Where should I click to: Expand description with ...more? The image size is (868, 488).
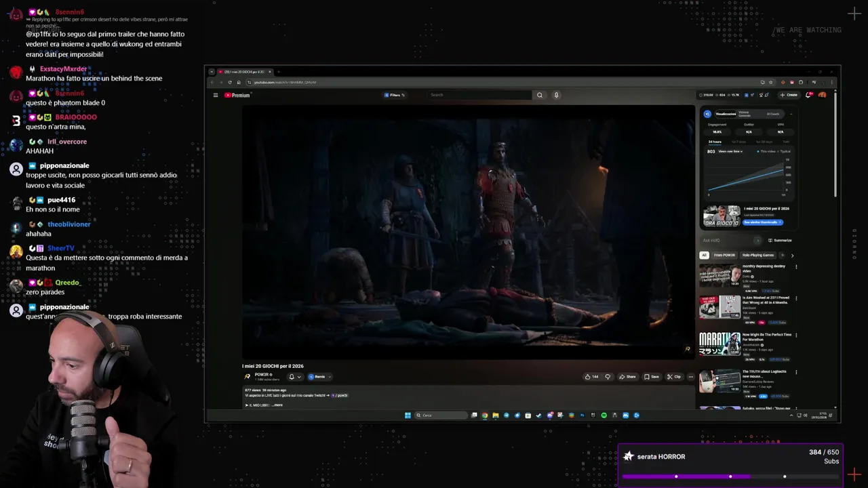277,405
